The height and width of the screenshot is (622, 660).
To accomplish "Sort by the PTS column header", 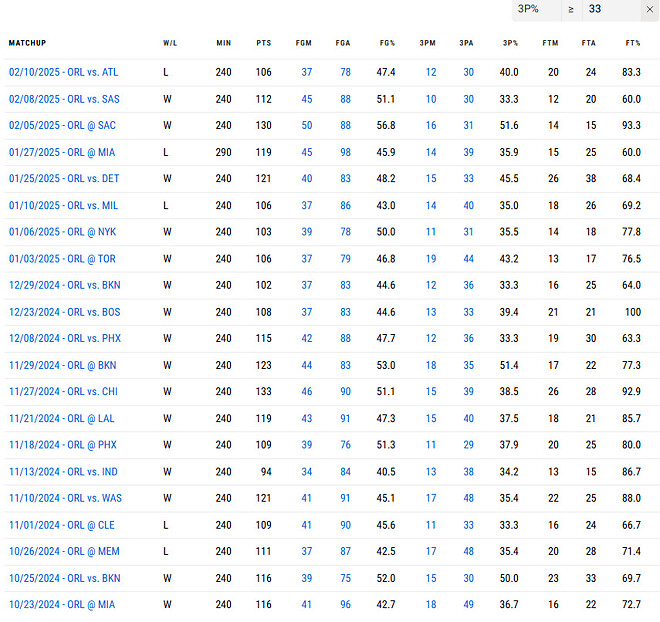I will [263, 43].
